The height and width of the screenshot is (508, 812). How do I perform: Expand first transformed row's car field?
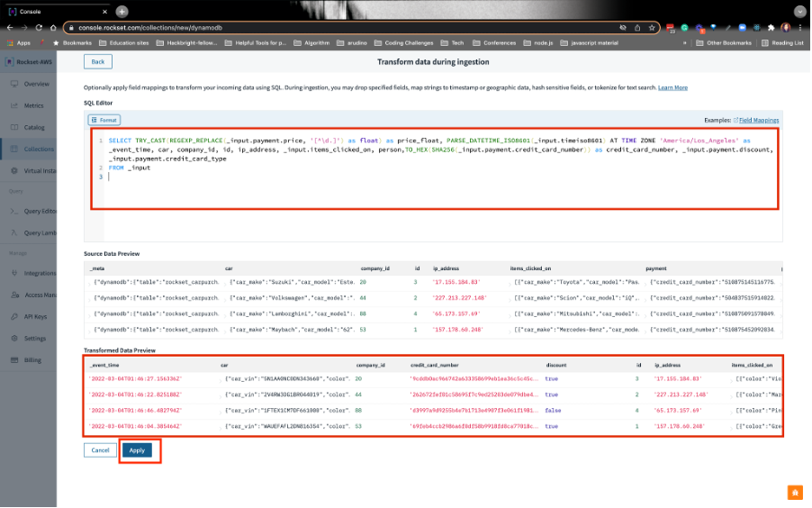pyautogui.click(x=221, y=379)
